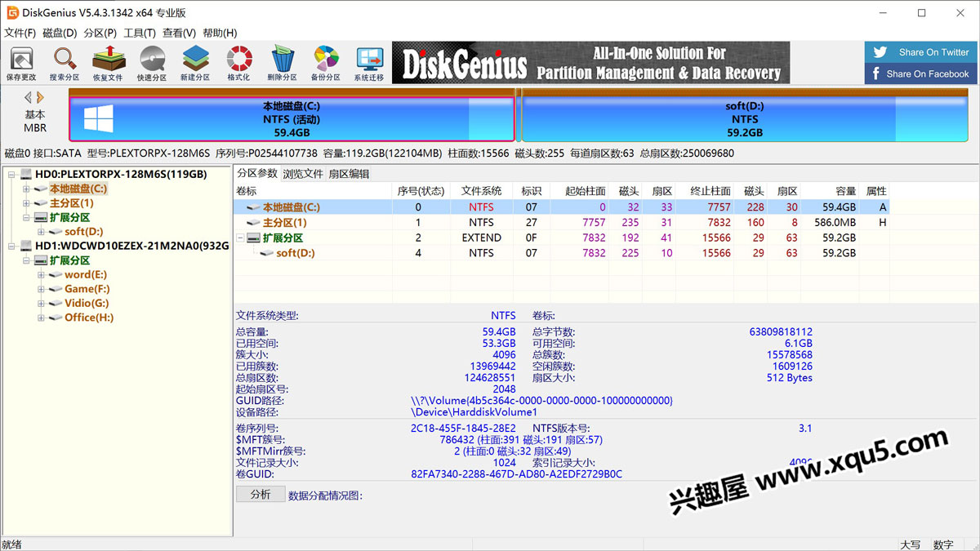Image resolution: width=980 pixels, height=551 pixels.
Task: Share On Facebook banner button
Action: 922,73
